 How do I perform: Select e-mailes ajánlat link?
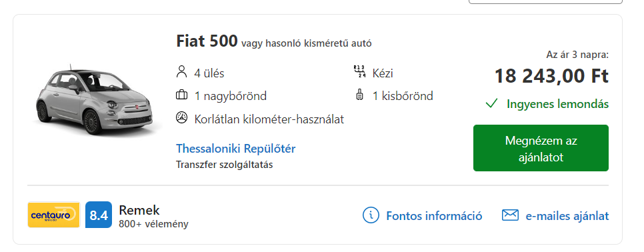(x=567, y=215)
